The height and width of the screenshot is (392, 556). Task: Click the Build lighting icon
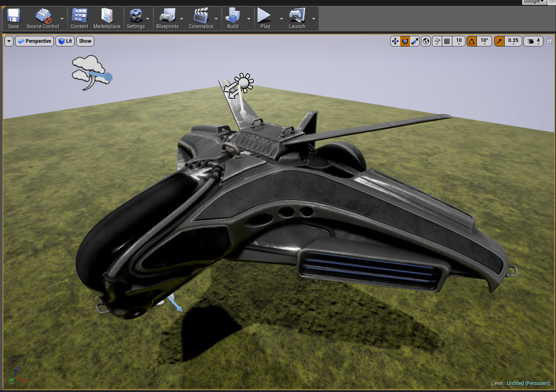(233, 19)
